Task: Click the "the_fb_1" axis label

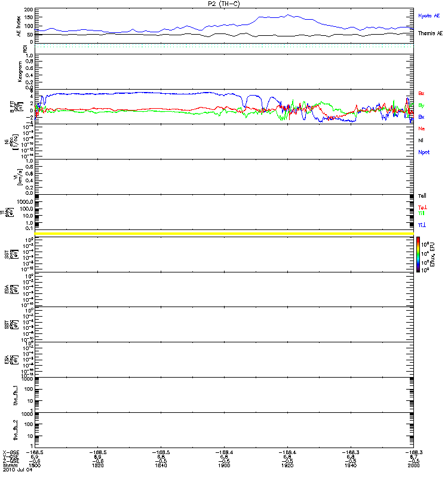Action: click(x=16, y=396)
